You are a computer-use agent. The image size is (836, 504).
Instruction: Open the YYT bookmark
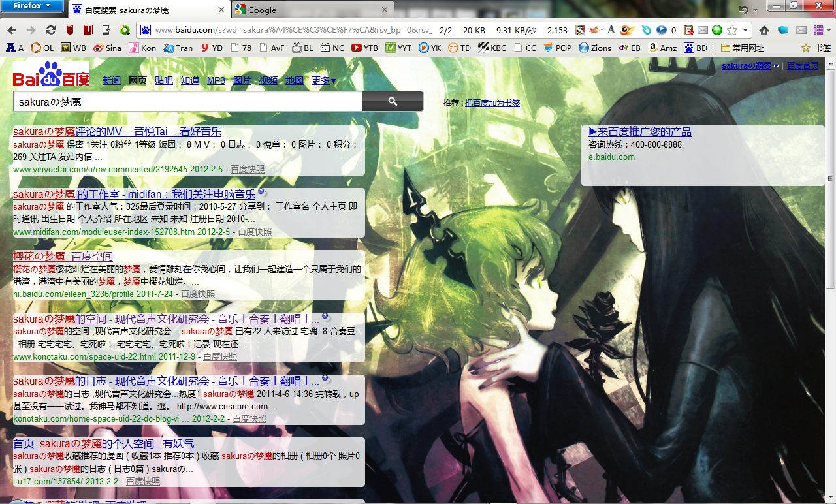(x=398, y=48)
